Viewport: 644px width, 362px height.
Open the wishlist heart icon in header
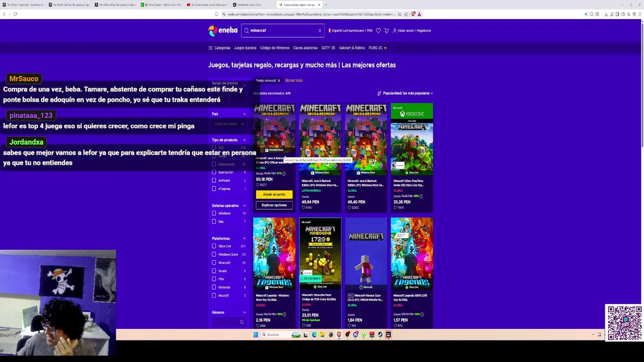click(x=378, y=31)
